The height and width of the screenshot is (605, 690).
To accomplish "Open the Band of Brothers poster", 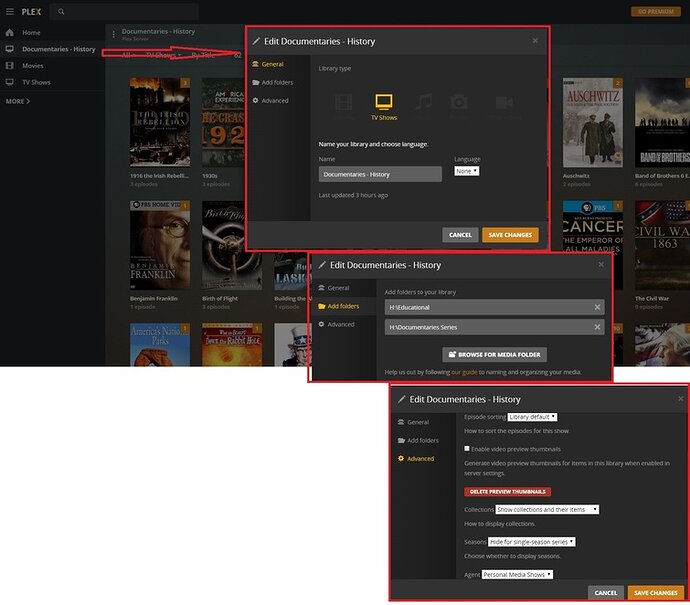I will 662,123.
